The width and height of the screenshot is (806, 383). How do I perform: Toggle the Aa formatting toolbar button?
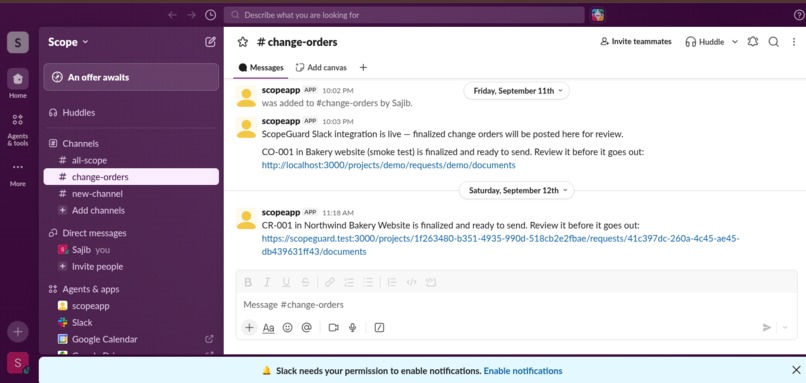click(x=268, y=327)
